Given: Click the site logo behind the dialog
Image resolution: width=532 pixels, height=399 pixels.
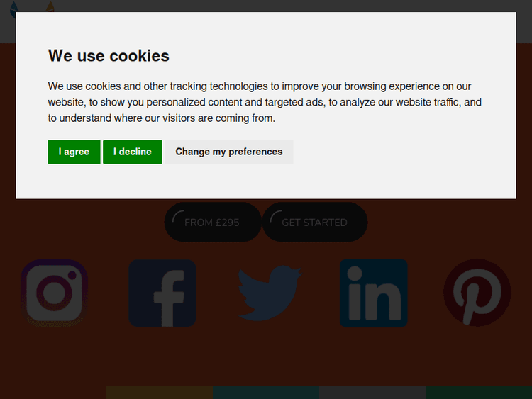Looking at the screenshot, I should (x=32, y=8).
